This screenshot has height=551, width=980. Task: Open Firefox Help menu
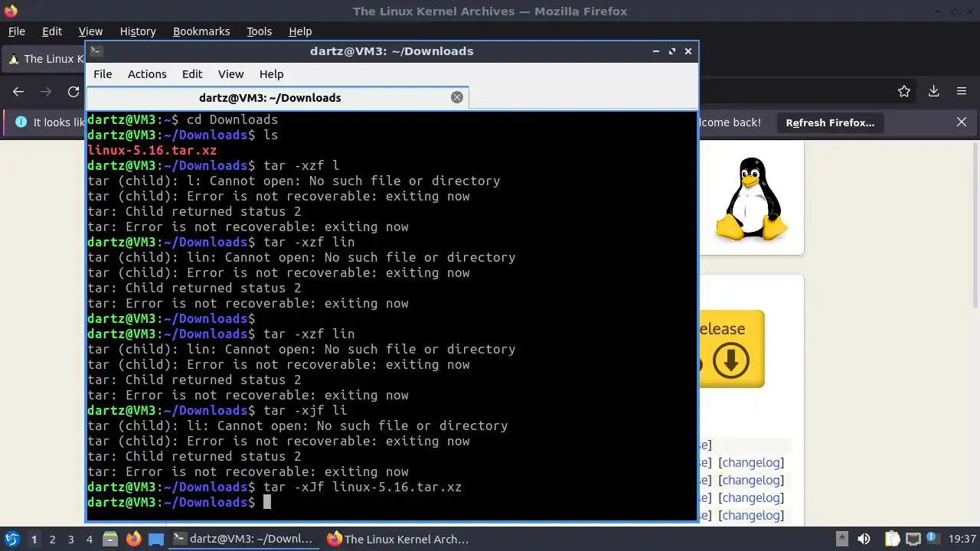300,31
